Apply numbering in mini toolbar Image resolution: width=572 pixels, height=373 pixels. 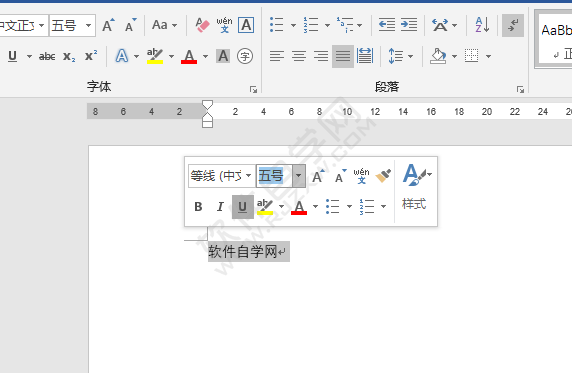[367, 207]
